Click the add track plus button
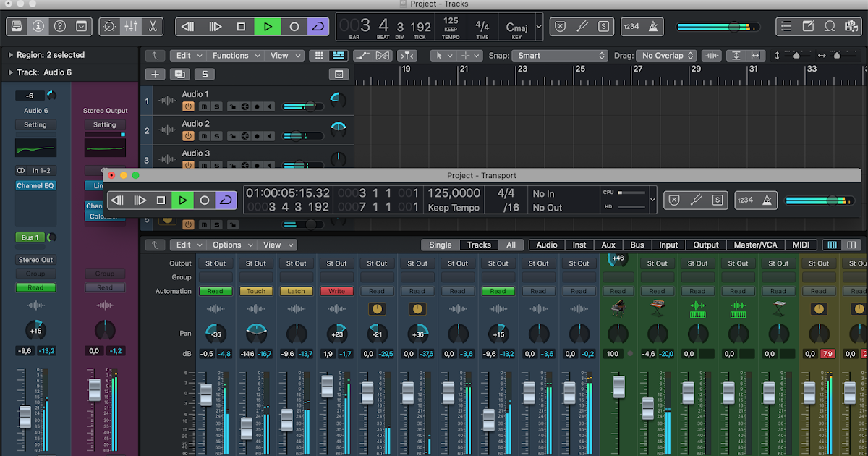This screenshot has height=456, width=868. 155,74
